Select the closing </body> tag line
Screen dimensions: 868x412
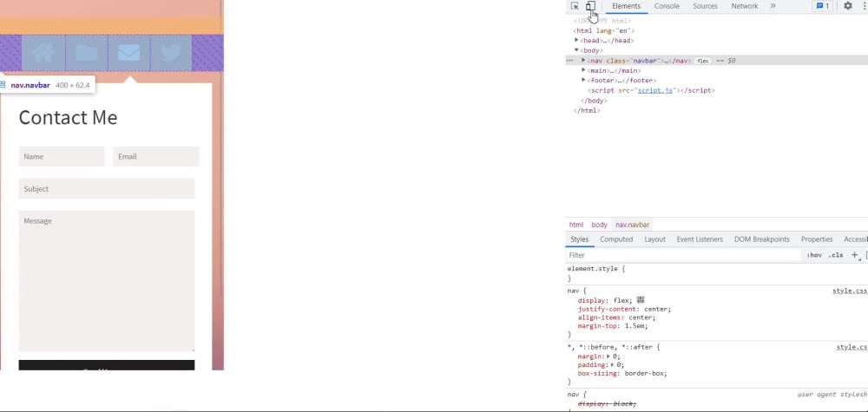[594, 101]
